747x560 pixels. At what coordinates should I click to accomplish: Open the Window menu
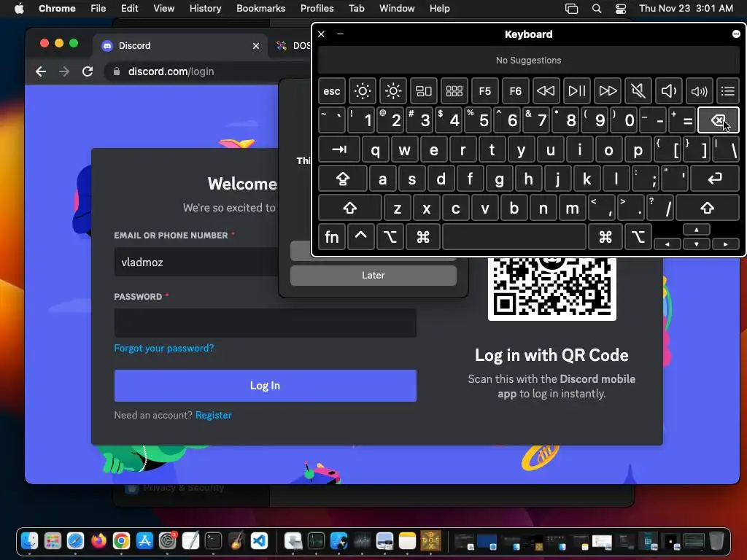(397, 8)
